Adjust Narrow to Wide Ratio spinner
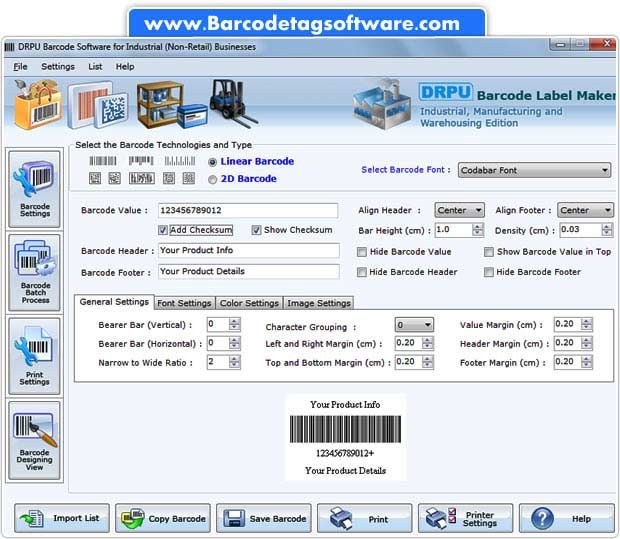This screenshot has height=539, width=620. pyautogui.click(x=234, y=361)
